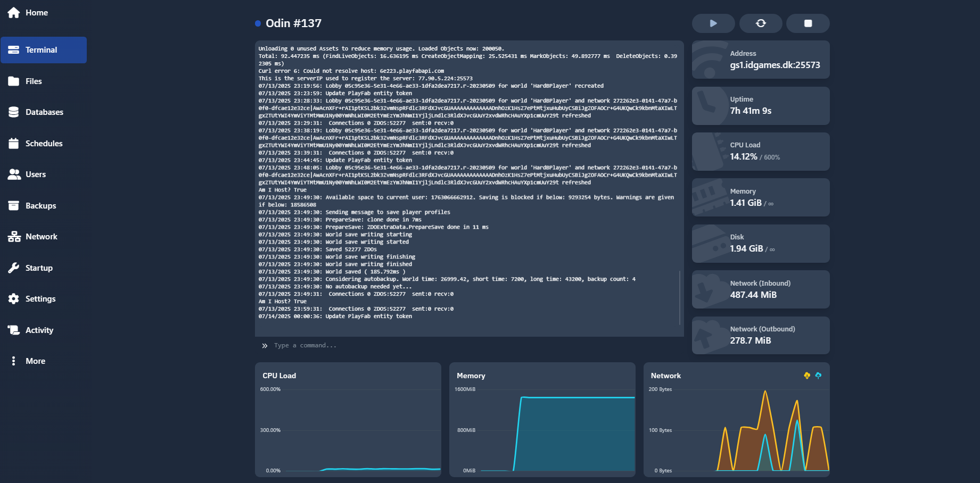The width and height of the screenshot is (980, 483).
Task: Open Startup configuration
Action: tap(39, 268)
